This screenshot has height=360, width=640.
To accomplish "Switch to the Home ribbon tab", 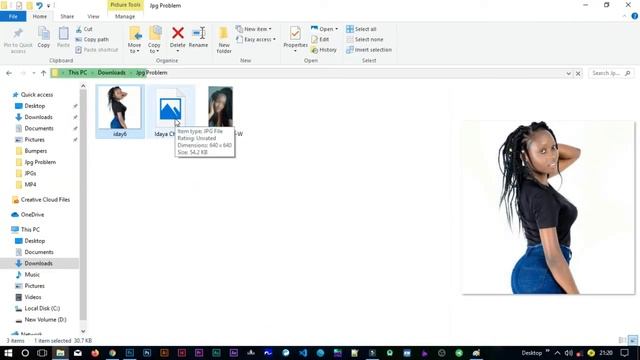I will click(40, 16).
